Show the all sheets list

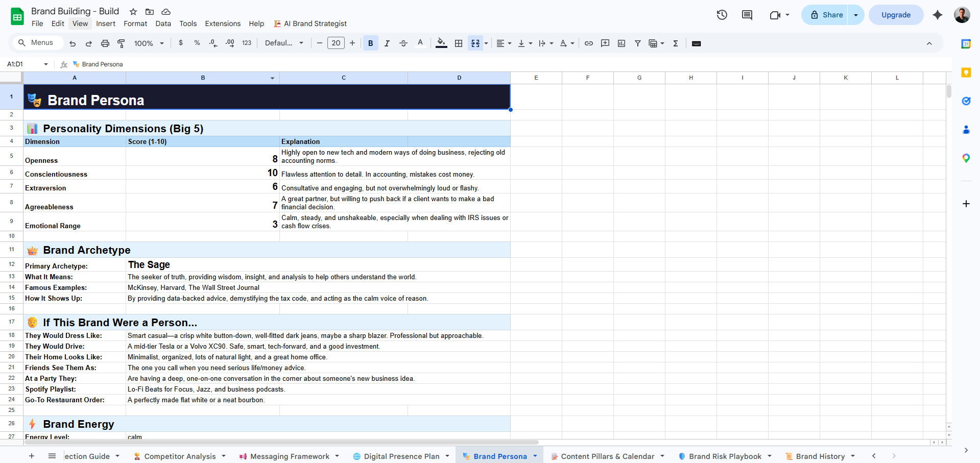click(x=52, y=456)
